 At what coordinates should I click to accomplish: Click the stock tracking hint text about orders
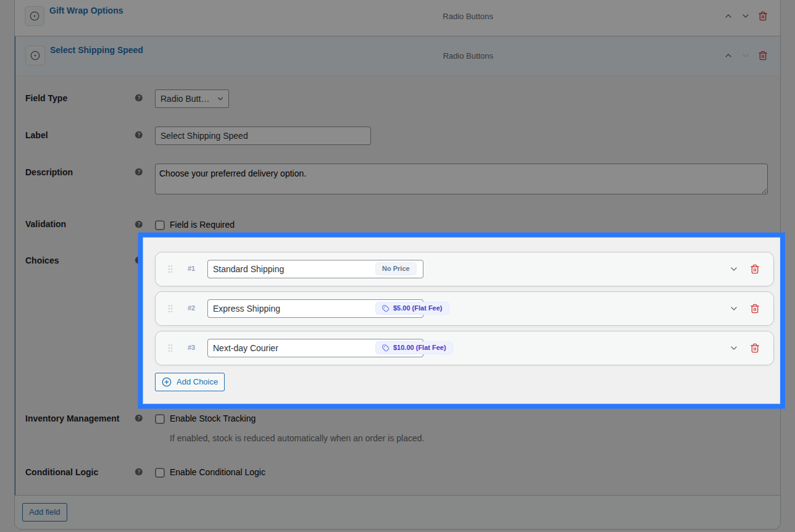coord(297,438)
